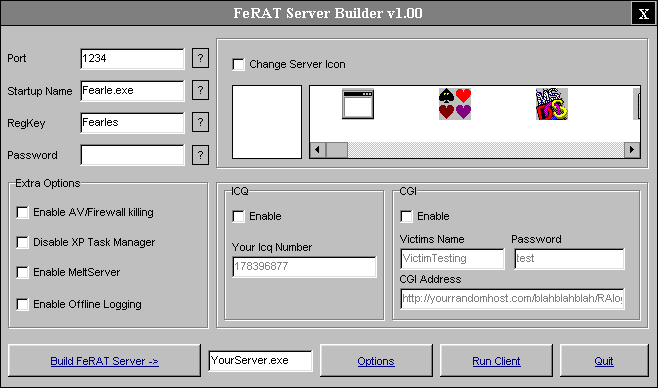Click the Startup Name field
658x388 pixels.
[x=132, y=91]
